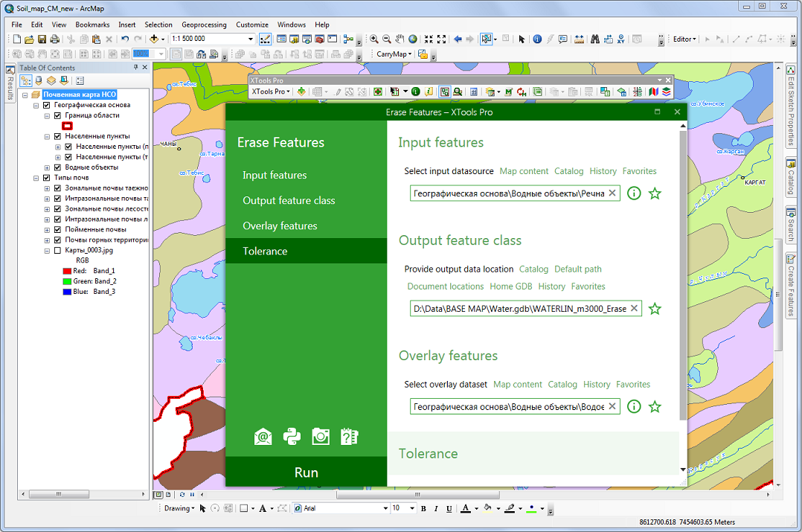Select the Select Elements arrow tool
The width and height of the screenshot is (802, 532).
(x=522, y=39)
